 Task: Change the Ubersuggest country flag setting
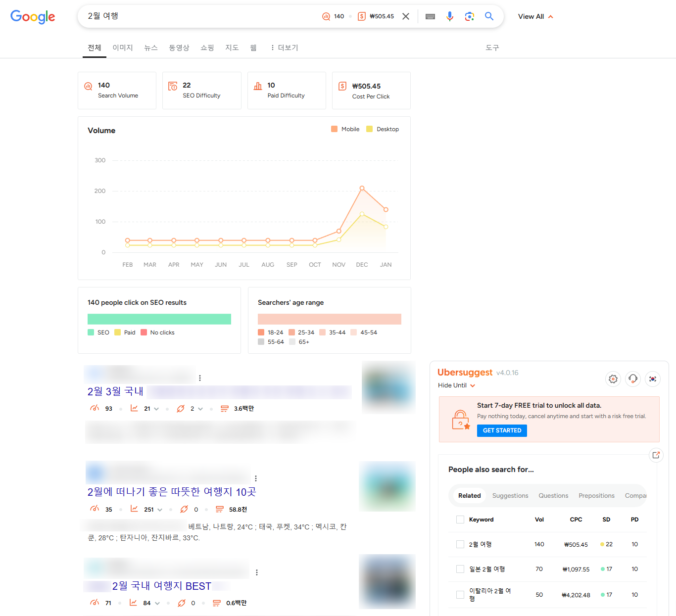click(x=653, y=379)
